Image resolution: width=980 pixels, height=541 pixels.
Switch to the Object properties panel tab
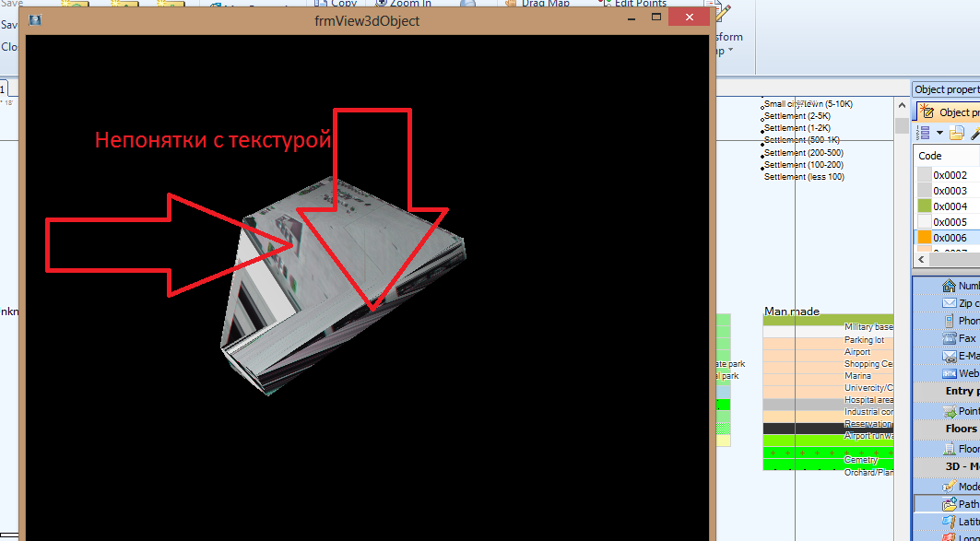(946, 89)
